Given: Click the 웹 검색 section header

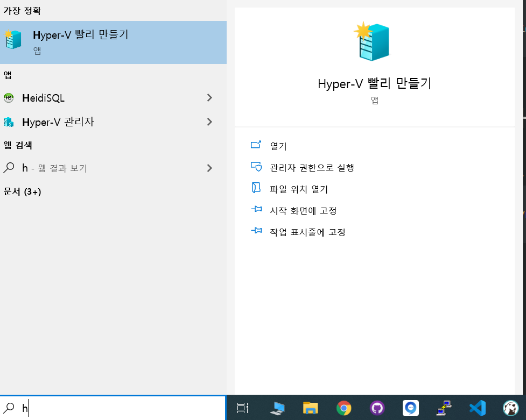Looking at the screenshot, I should coord(18,145).
